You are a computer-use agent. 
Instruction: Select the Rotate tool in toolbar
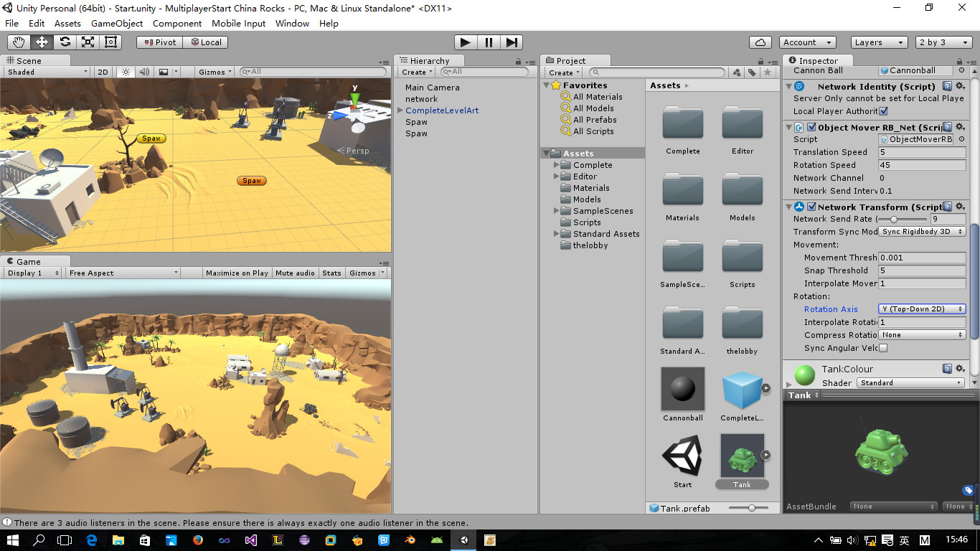[x=65, y=42]
